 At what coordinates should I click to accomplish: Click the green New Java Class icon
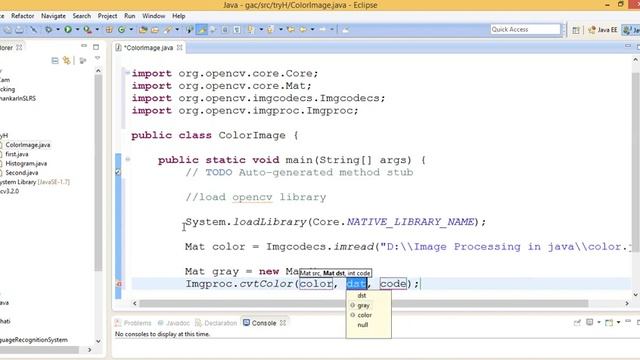click(122, 29)
